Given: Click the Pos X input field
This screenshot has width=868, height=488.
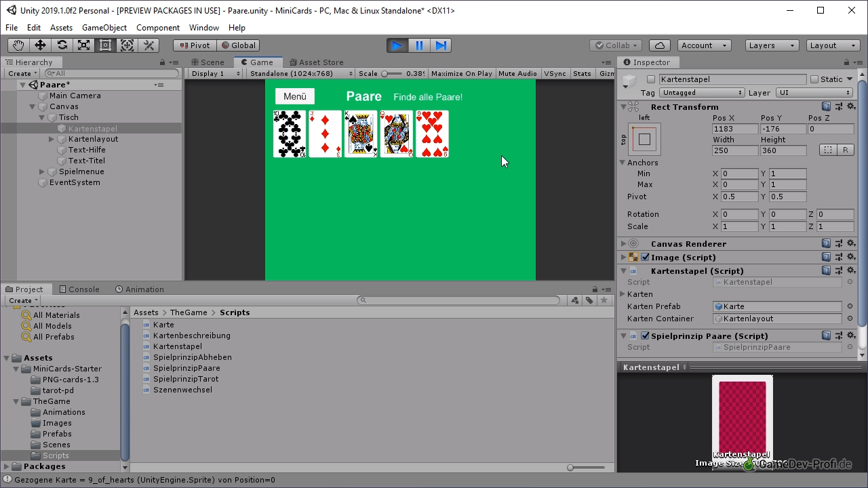Looking at the screenshot, I should point(735,129).
